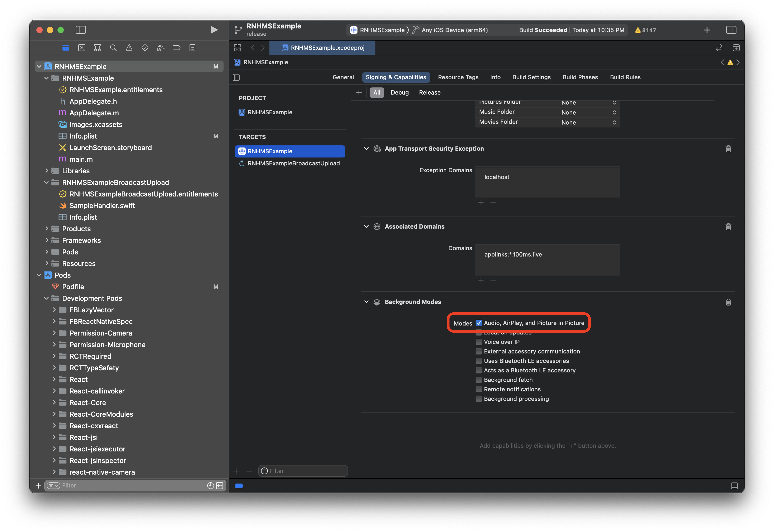Open the Resource Tags tab
774x532 pixels.
pos(458,77)
